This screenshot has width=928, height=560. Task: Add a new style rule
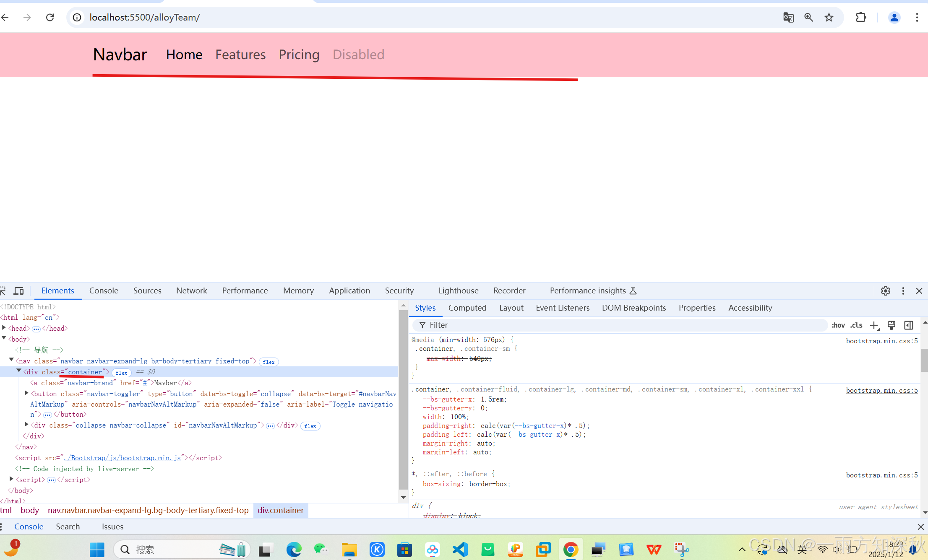[x=875, y=326]
